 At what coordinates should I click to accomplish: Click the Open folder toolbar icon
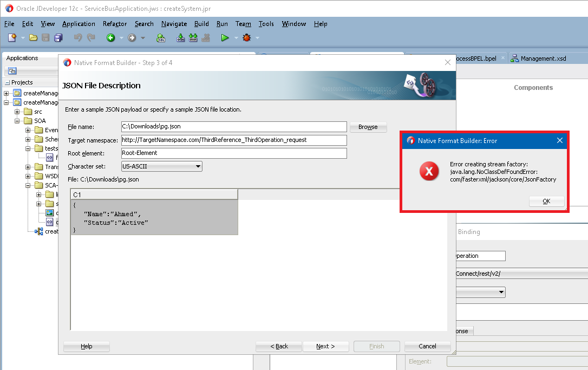click(x=33, y=37)
